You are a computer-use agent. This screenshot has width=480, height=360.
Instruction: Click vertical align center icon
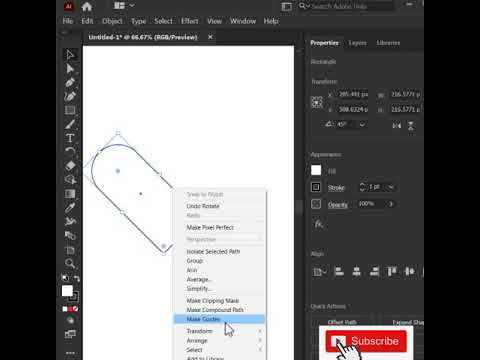tap(409, 272)
